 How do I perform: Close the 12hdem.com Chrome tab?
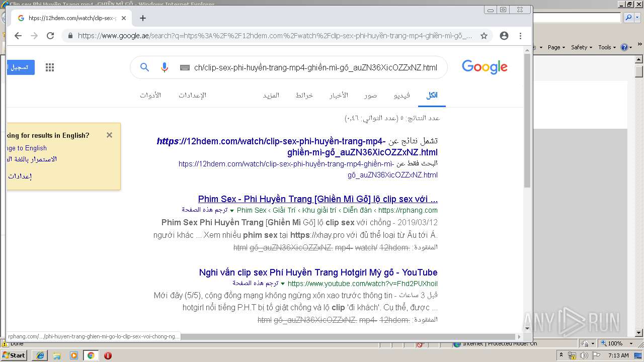point(124,18)
